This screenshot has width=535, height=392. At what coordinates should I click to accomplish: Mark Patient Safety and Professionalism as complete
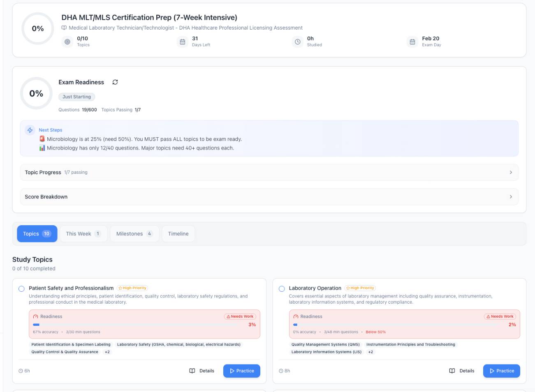tap(21, 289)
